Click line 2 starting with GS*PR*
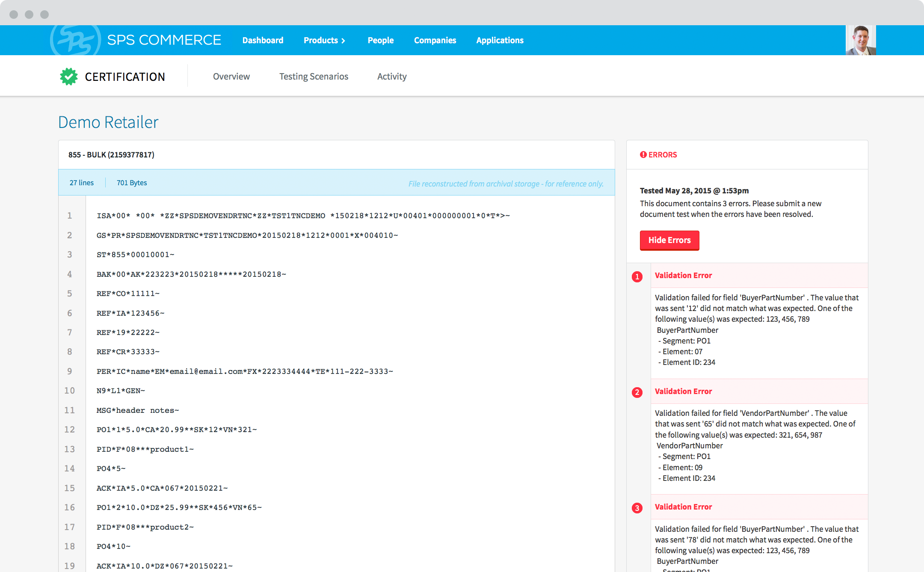 (x=247, y=235)
